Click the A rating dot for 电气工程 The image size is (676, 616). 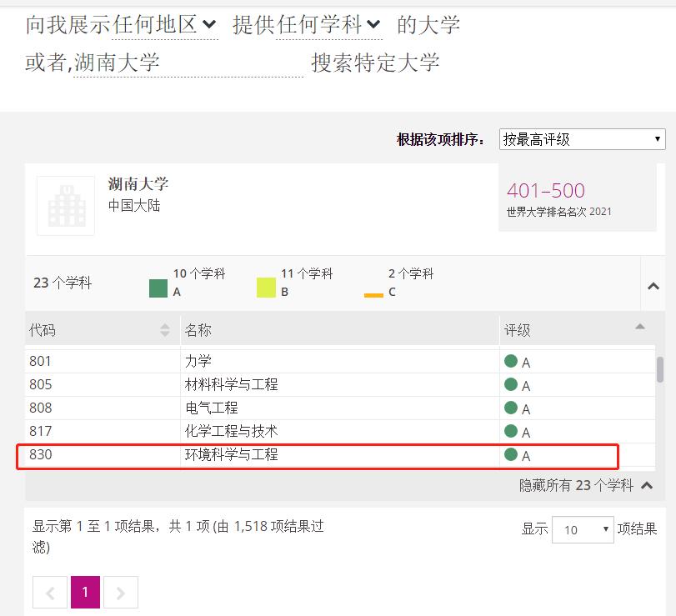pyautogui.click(x=511, y=408)
